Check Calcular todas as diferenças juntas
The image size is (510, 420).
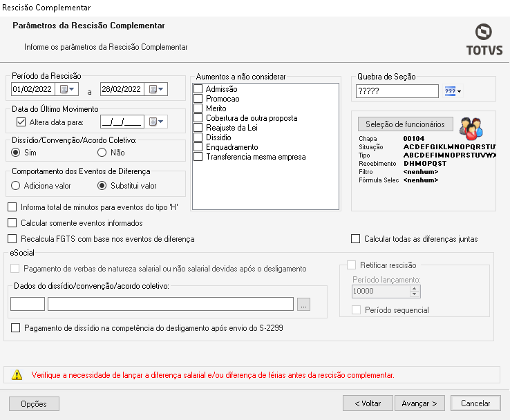click(356, 239)
